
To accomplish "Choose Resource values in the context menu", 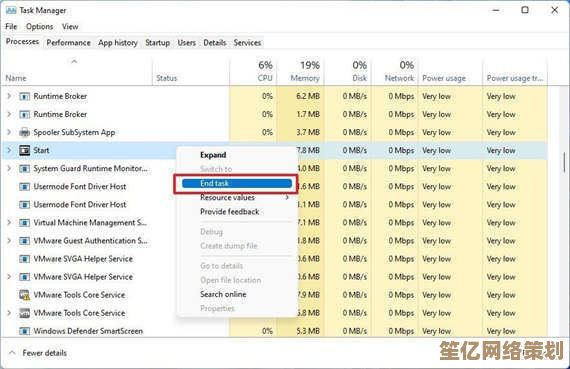I will [227, 197].
